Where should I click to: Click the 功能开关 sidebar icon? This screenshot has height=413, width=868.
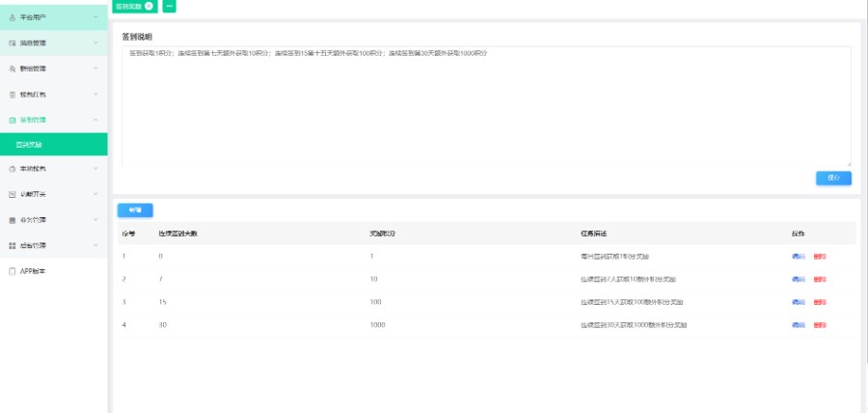click(13, 194)
